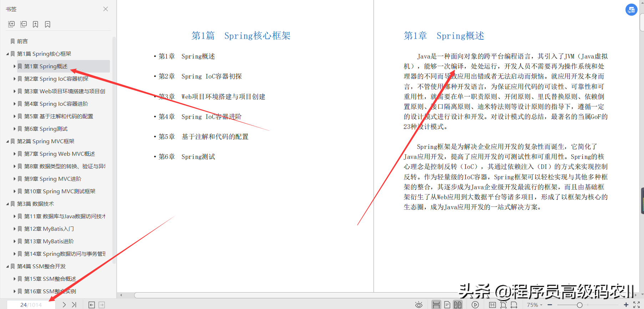Open 第10章 Spring MVC测试框架 bookmark
644x309 pixels.
(x=60, y=191)
